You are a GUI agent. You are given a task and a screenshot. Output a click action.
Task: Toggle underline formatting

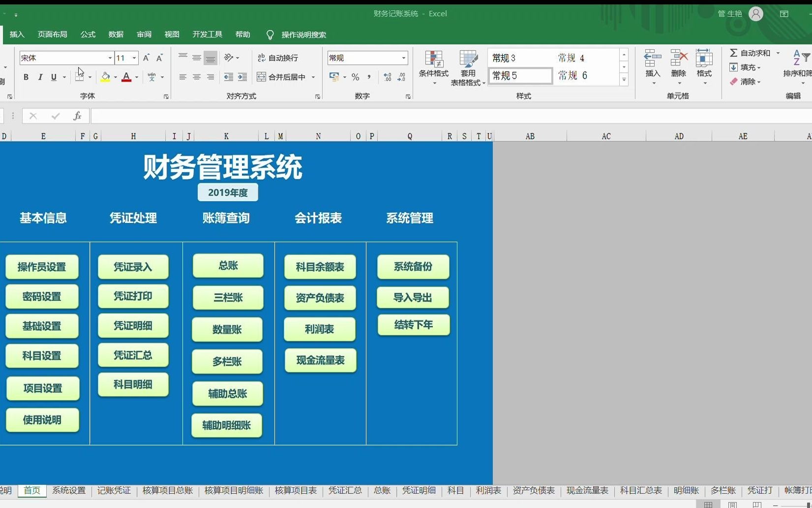coord(54,77)
